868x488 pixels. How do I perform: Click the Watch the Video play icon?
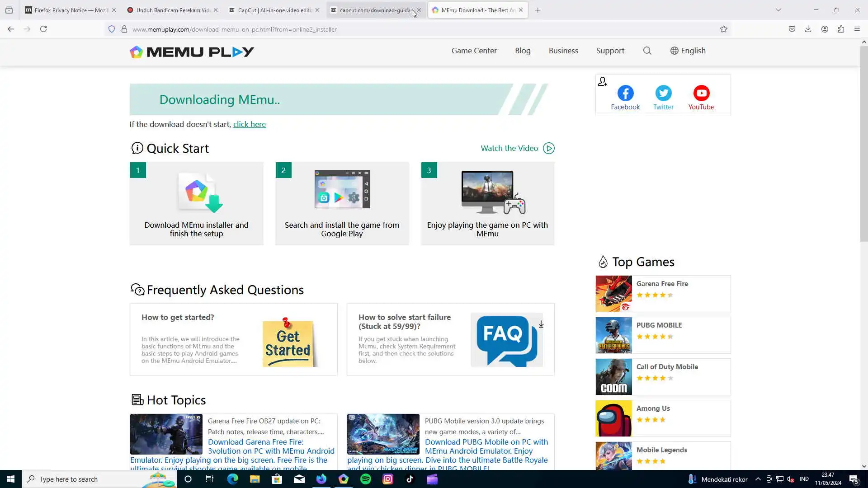pos(548,148)
